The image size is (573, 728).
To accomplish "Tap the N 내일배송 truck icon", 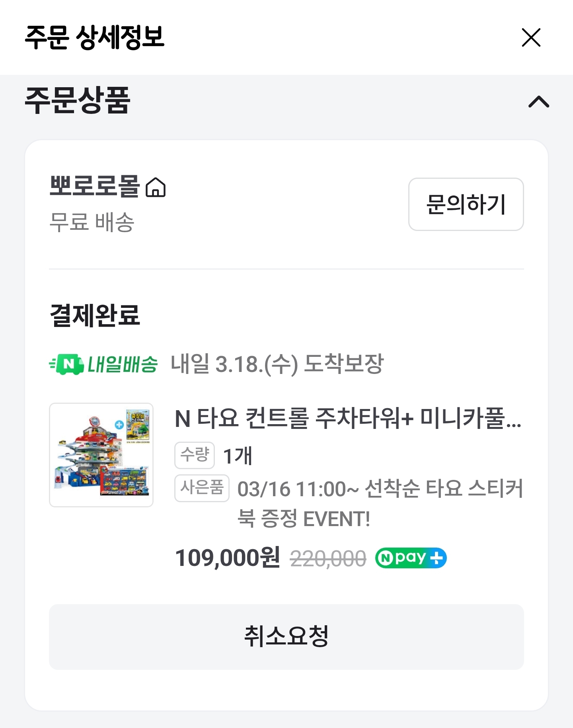I will click(67, 364).
